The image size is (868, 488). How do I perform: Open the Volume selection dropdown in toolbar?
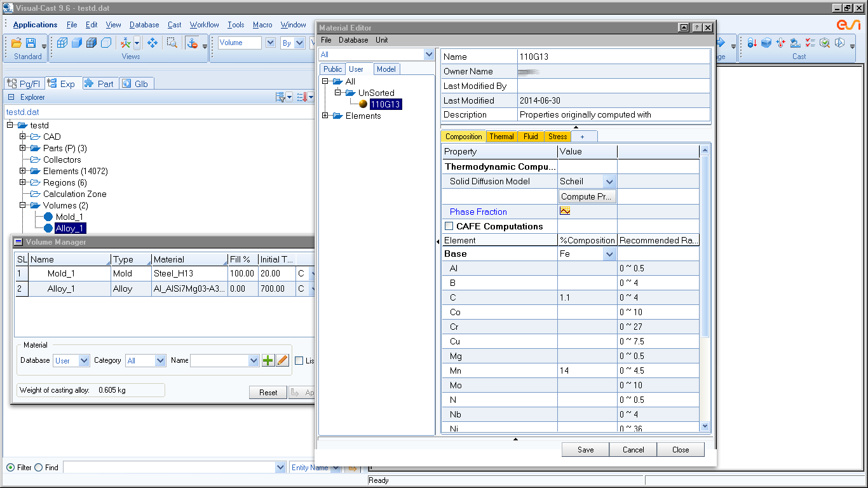click(x=270, y=43)
